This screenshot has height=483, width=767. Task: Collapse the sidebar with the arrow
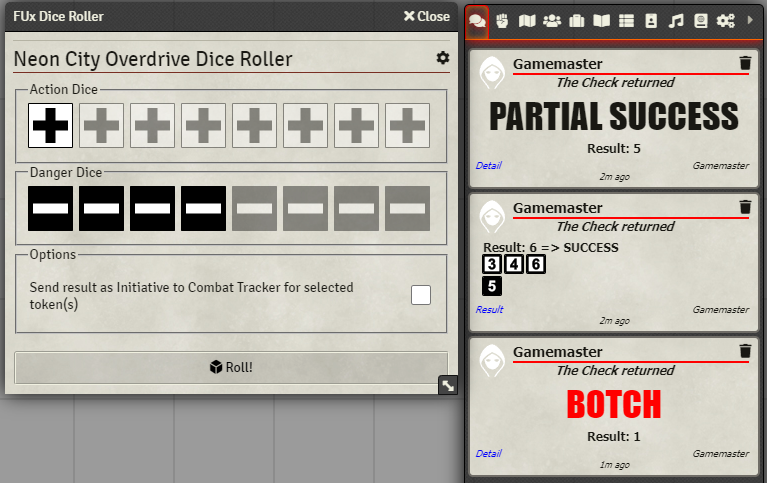pyautogui.click(x=750, y=21)
